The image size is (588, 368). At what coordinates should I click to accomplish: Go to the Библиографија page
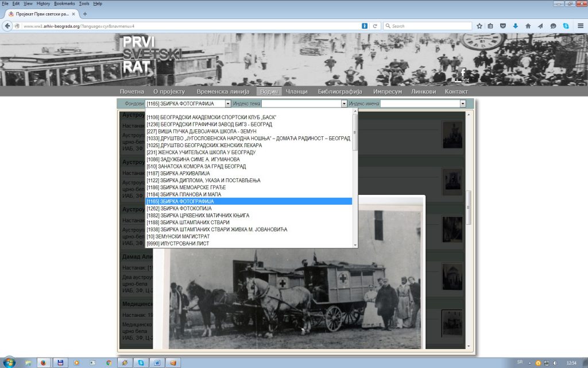340,91
